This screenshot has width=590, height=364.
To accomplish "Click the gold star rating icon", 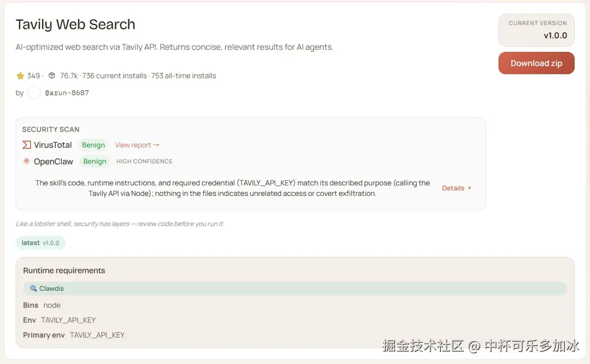I will [x=20, y=76].
